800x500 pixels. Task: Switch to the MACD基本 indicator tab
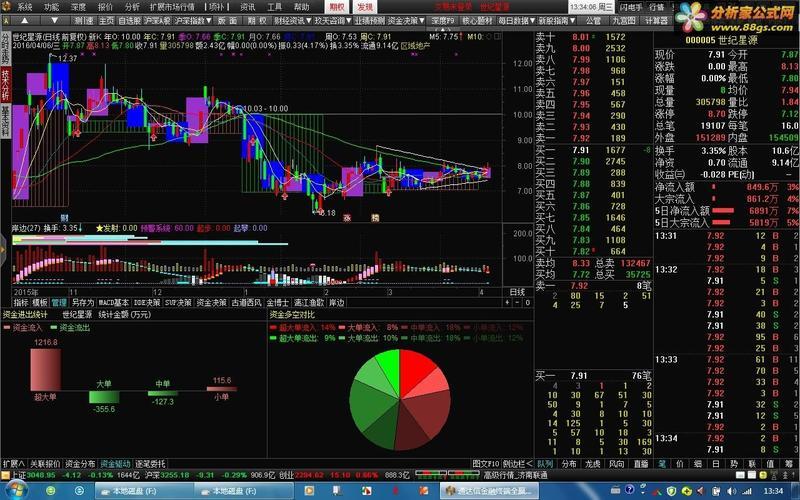(x=113, y=303)
